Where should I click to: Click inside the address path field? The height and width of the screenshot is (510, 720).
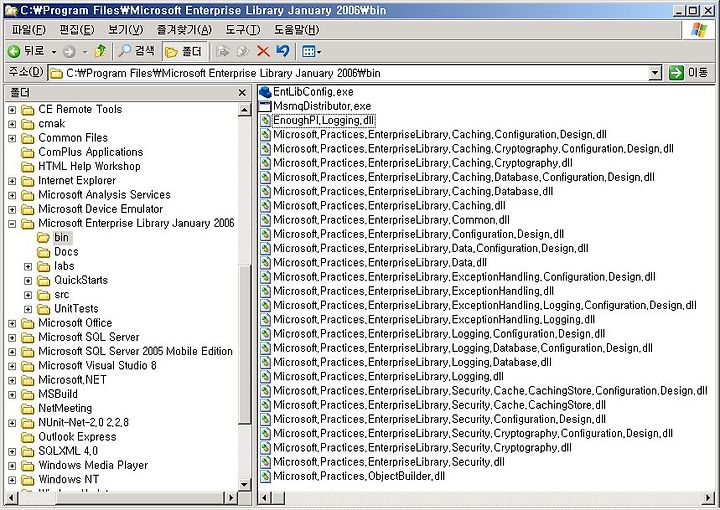click(x=349, y=73)
